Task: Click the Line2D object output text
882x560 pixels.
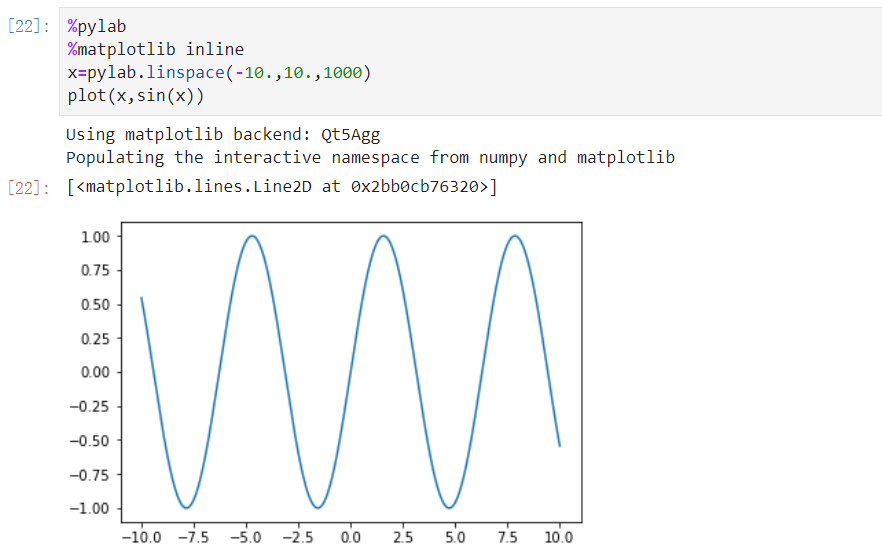Action: (282, 187)
